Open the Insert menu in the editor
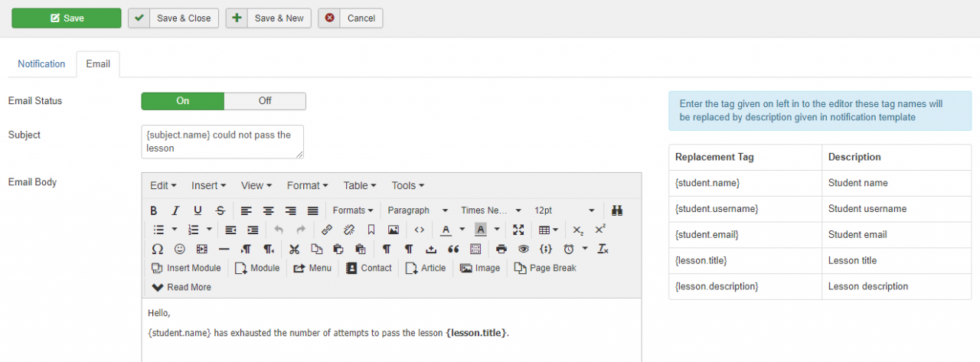 click(208, 185)
